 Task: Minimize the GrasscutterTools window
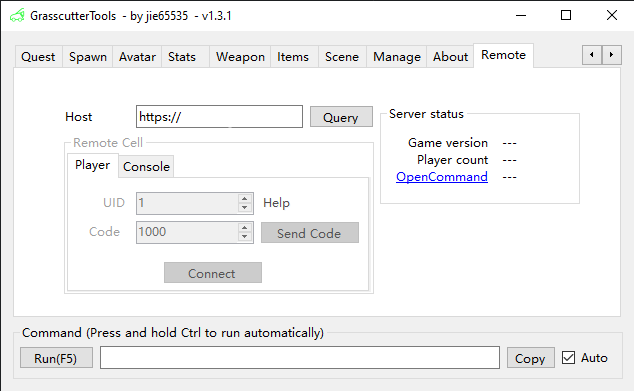tap(521, 16)
